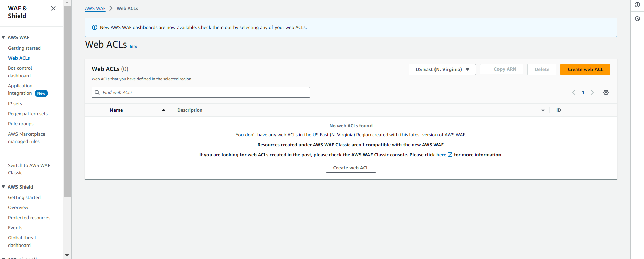Open Shield Events
Image resolution: width=644 pixels, height=259 pixels.
(x=15, y=228)
